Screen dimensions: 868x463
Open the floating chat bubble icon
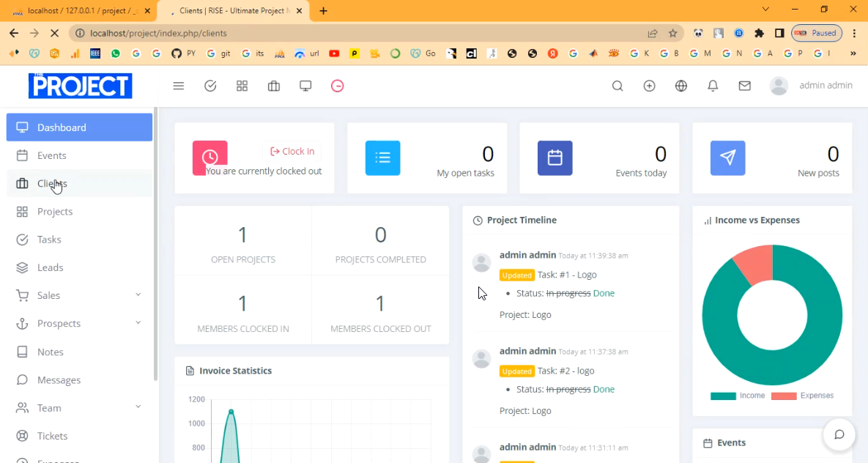pyautogui.click(x=839, y=434)
